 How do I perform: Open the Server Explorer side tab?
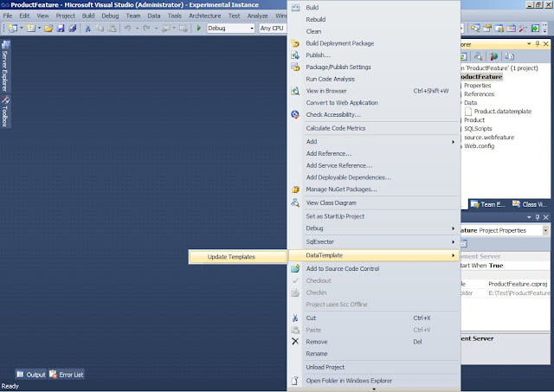click(x=5, y=66)
